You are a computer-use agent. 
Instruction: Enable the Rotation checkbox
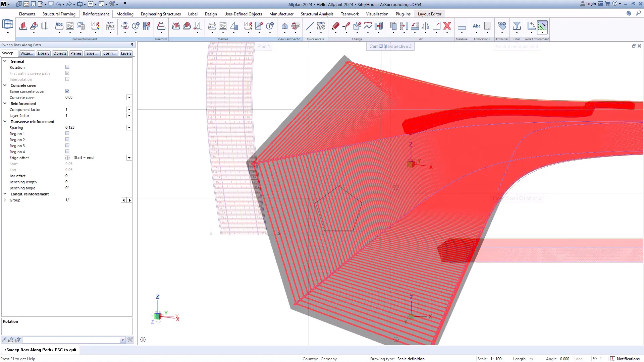coord(67,67)
